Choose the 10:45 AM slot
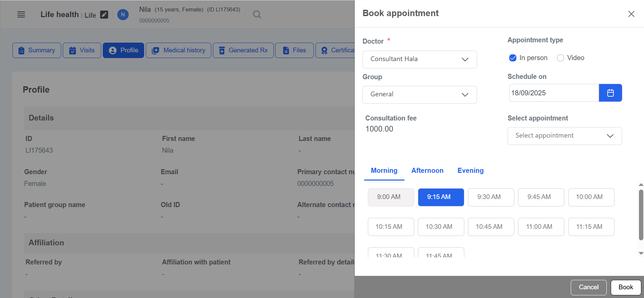The height and width of the screenshot is (298, 644). click(x=491, y=227)
